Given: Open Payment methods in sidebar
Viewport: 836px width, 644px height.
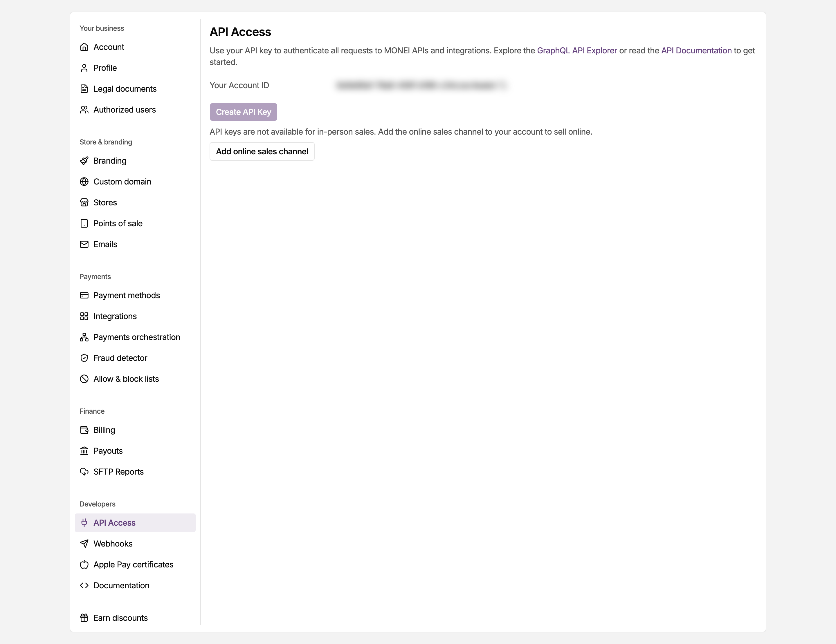Looking at the screenshot, I should click(135, 295).
